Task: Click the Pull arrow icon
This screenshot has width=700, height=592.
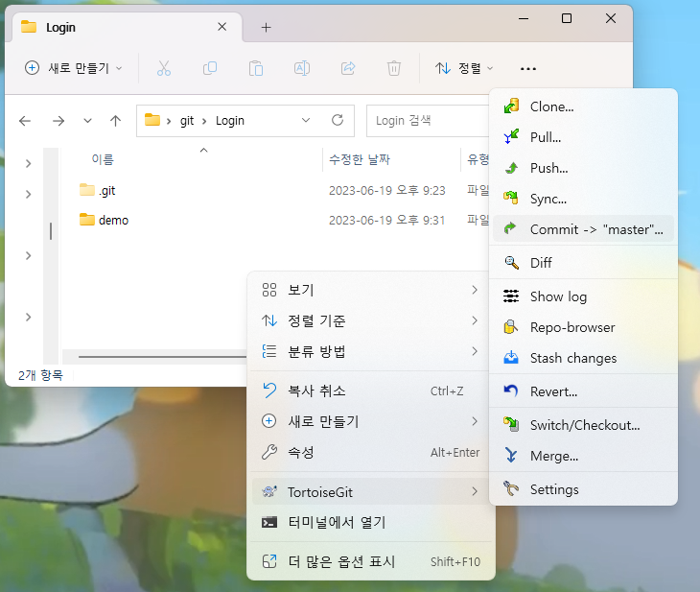Action: [511, 136]
